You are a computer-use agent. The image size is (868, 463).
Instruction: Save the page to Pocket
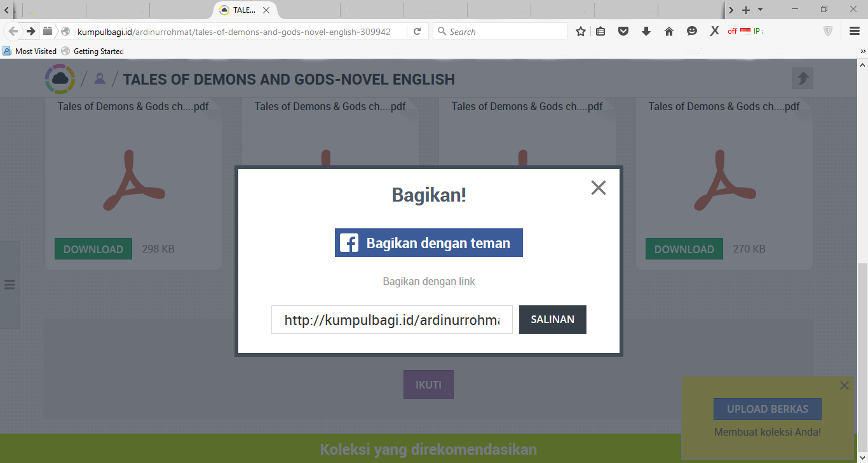pyautogui.click(x=623, y=31)
